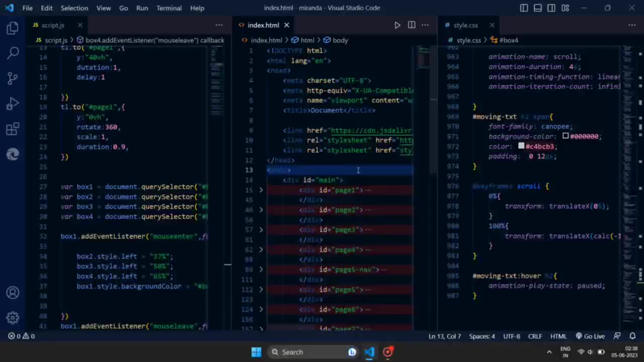The image size is (644, 362).
Task: Open the red recorder taskbar icon
Action: 388,352
